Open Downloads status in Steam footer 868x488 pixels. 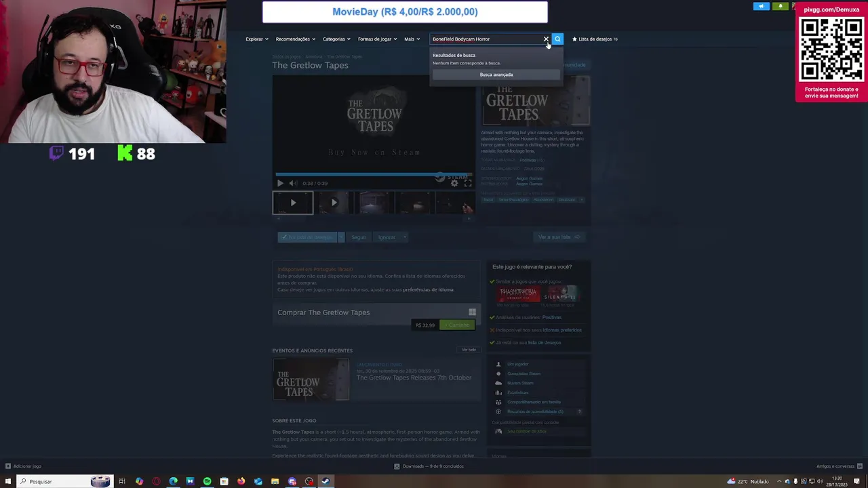tap(429, 466)
